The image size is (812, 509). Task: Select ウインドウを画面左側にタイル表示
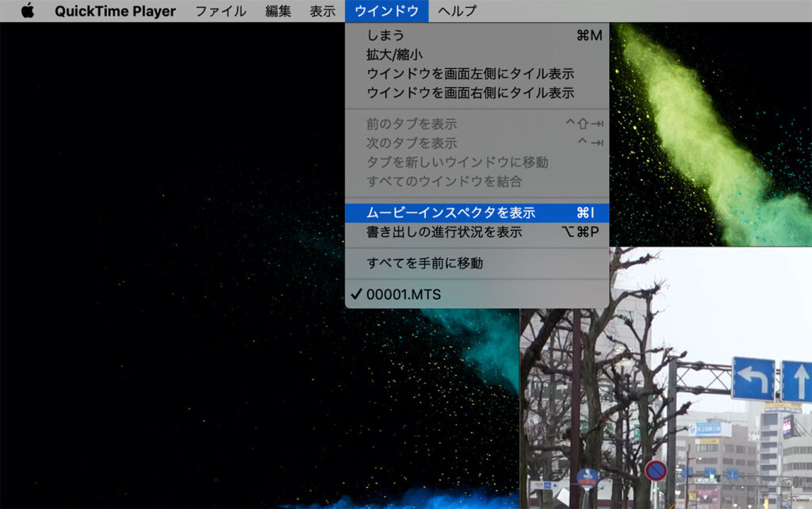pyautogui.click(x=469, y=74)
